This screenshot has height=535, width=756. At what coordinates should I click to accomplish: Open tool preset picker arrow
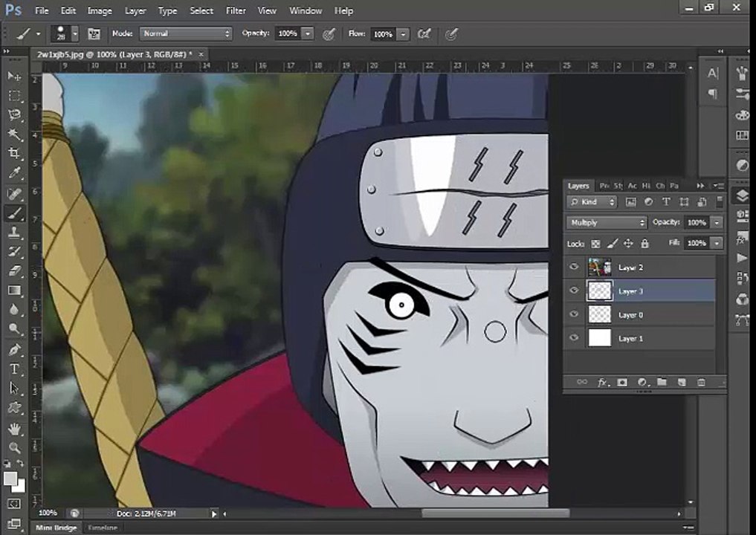38,33
